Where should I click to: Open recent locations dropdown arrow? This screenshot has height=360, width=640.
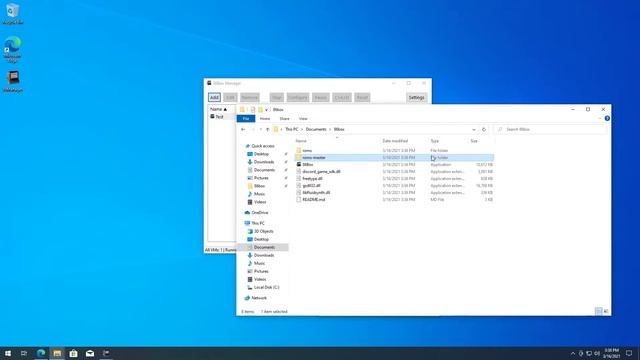260,129
